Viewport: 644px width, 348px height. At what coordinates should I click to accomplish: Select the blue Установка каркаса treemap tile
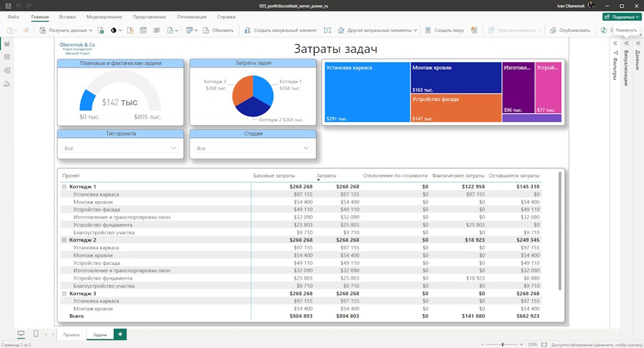pos(367,92)
